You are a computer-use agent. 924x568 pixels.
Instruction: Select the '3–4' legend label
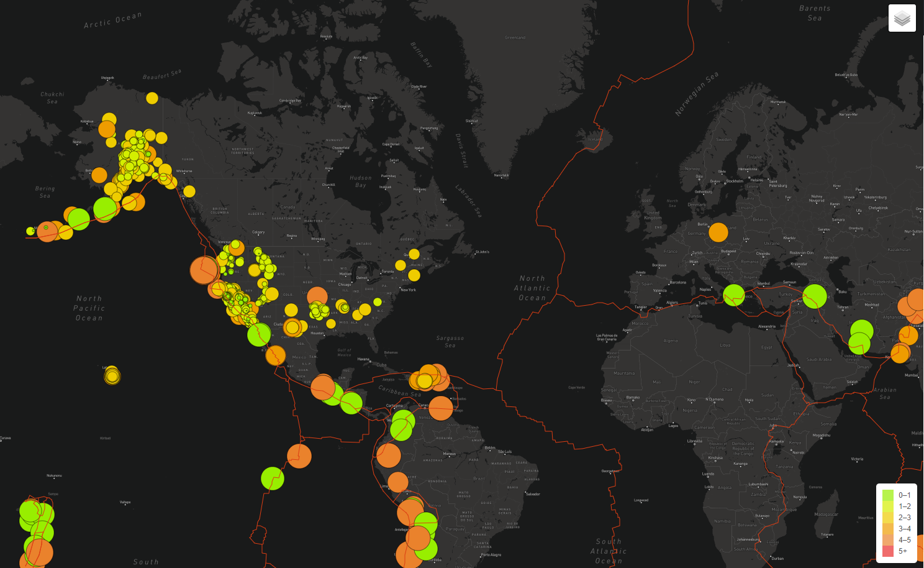coord(905,529)
